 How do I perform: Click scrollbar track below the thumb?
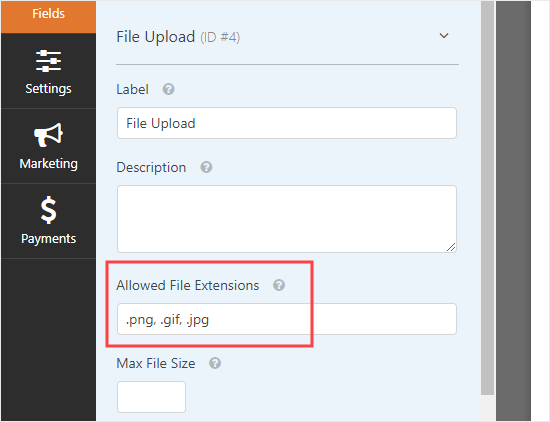click(488, 408)
